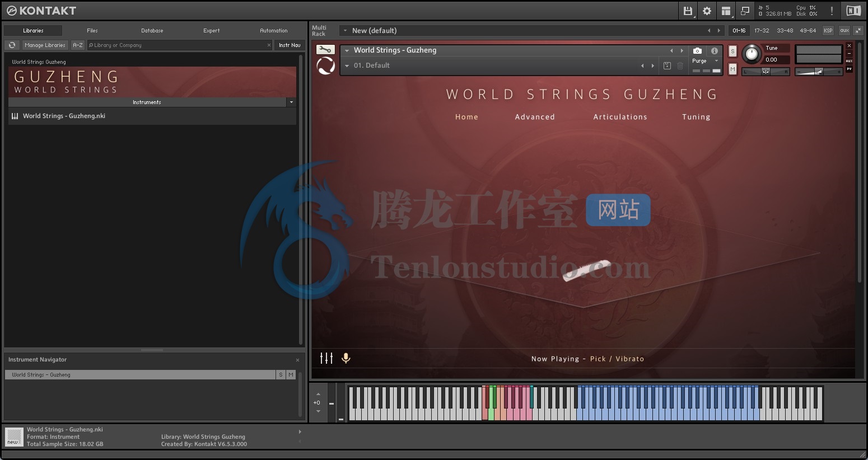
Task: Switch to the Automation tab
Action: pyautogui.click(x=273, y=31)
